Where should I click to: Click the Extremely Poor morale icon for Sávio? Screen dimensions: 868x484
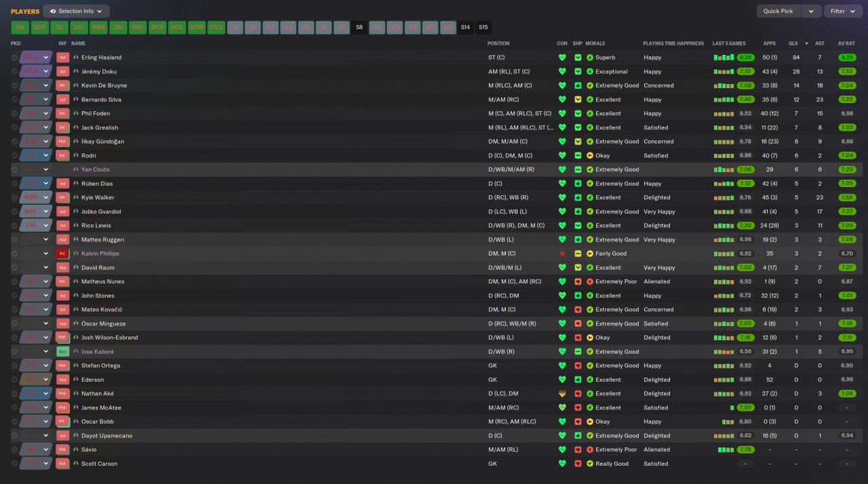pos(590,449)
